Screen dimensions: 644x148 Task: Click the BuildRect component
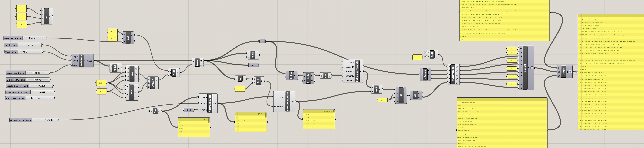pos(82,61)
